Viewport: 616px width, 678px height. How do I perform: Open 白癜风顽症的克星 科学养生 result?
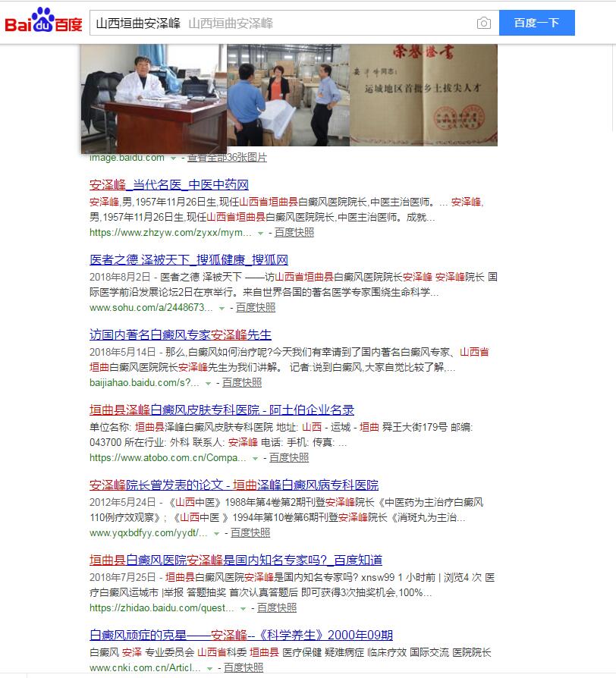coord(241,635)
